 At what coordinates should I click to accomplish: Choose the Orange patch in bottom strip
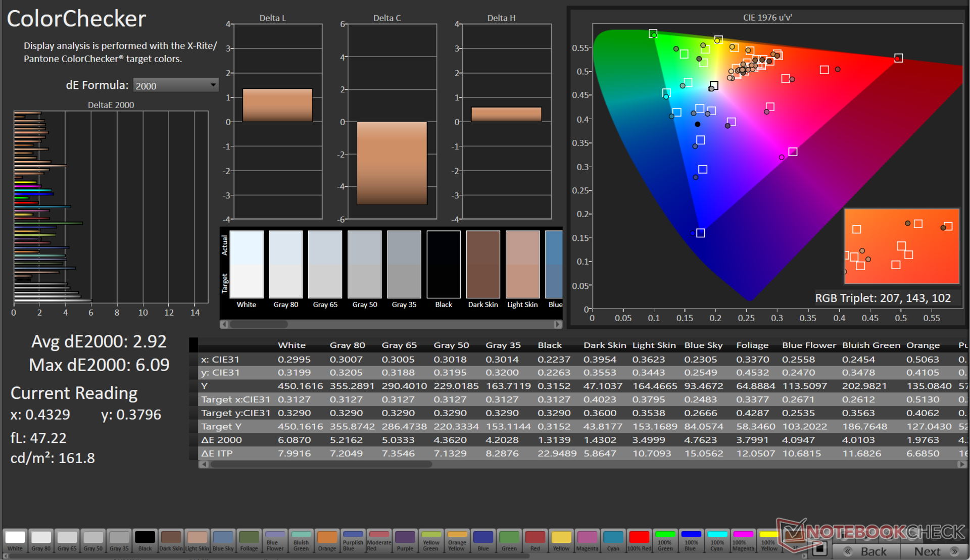click(327, 541)
